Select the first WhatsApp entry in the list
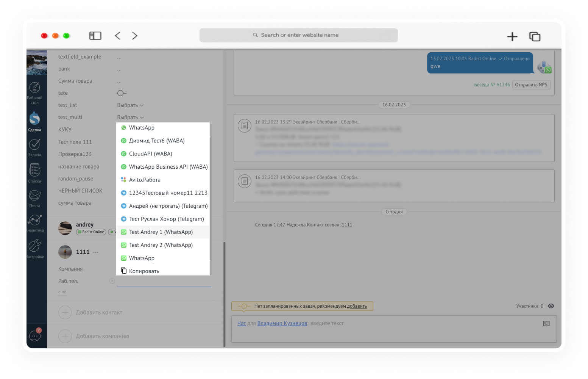 pyautogui.click(x=163, y=128)
